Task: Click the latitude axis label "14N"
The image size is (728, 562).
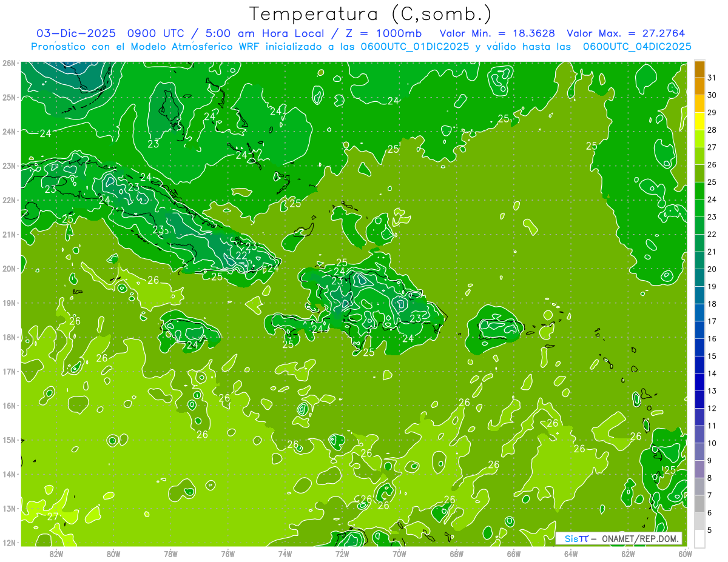Action: 8,474
